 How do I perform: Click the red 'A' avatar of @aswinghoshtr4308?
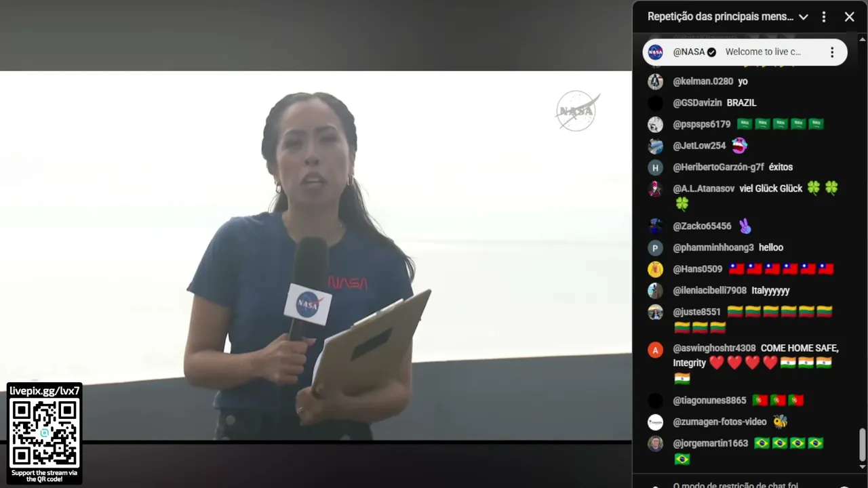[655, 350]
